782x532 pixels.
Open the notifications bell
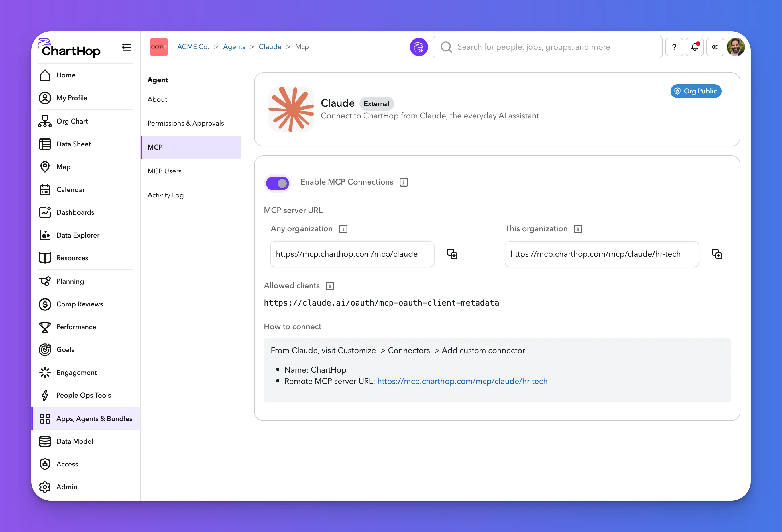coord(695,47)
